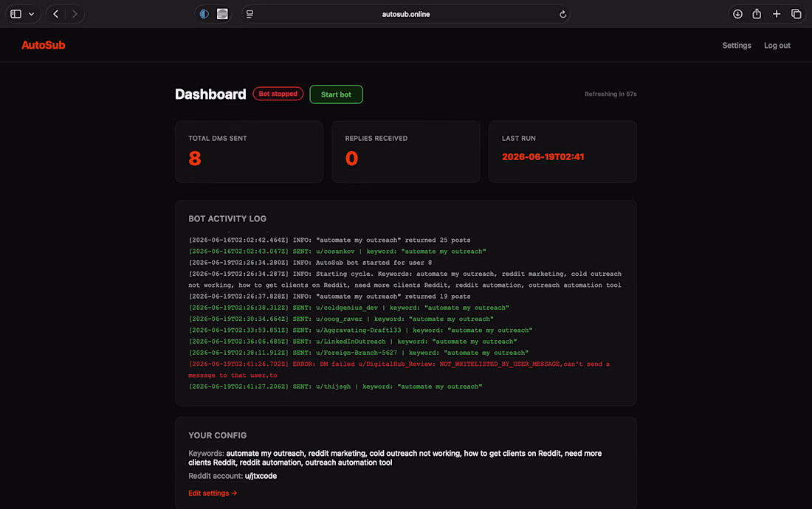Select the SENT u/cosankov log line
812x509 pixels.
click(x=337, y=252)
